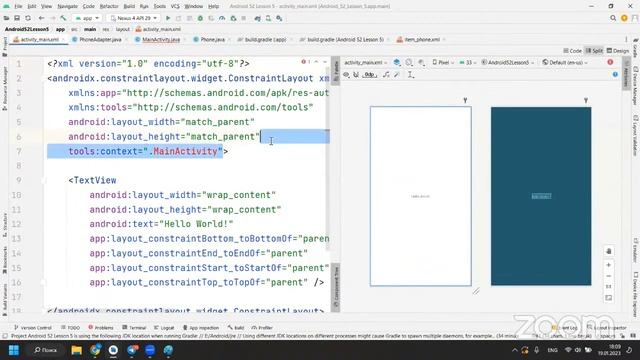Open the Default (en-us) locale dropdown

click(565, 62)
